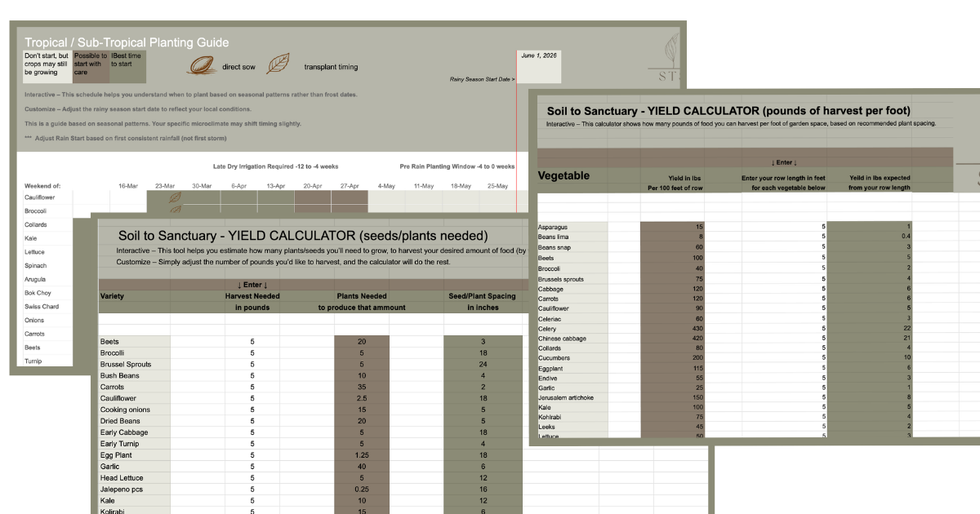Click the direct sow seed icon in legend
This screenshot has height=514, width=980.
pos(201,66)
